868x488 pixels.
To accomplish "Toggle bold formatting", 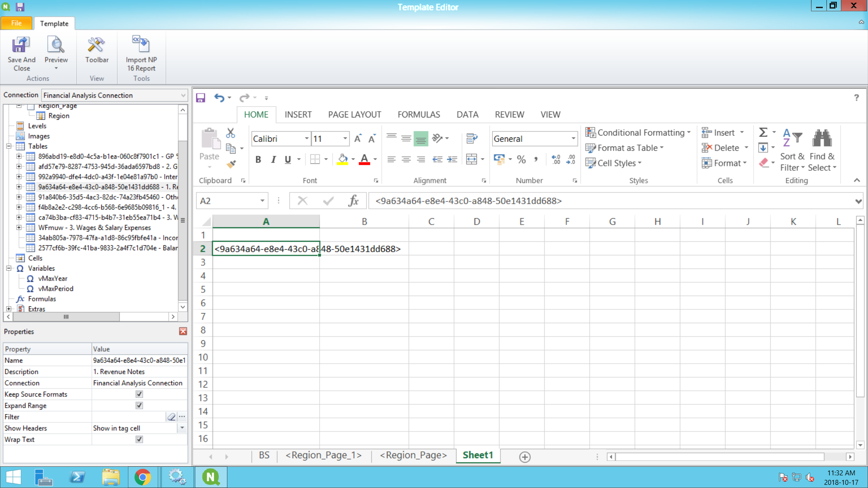I will point(258,160).
